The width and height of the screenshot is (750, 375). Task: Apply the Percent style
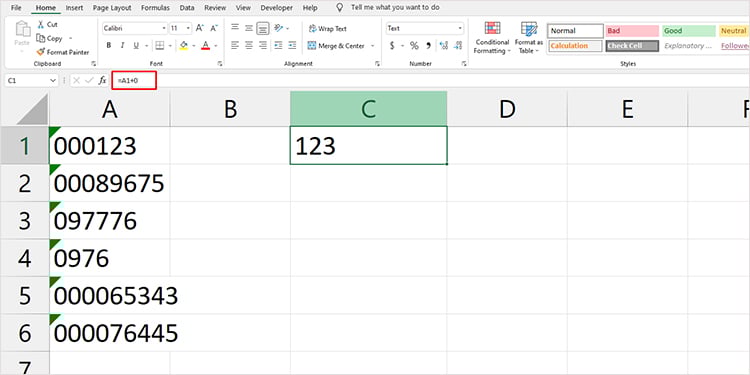(414, 46)
